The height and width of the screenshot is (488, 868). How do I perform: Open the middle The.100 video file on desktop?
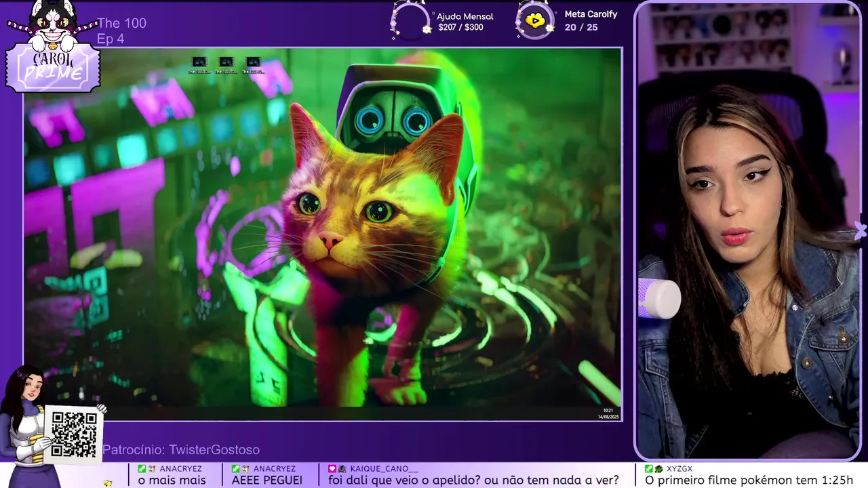(x=226, y=65)
